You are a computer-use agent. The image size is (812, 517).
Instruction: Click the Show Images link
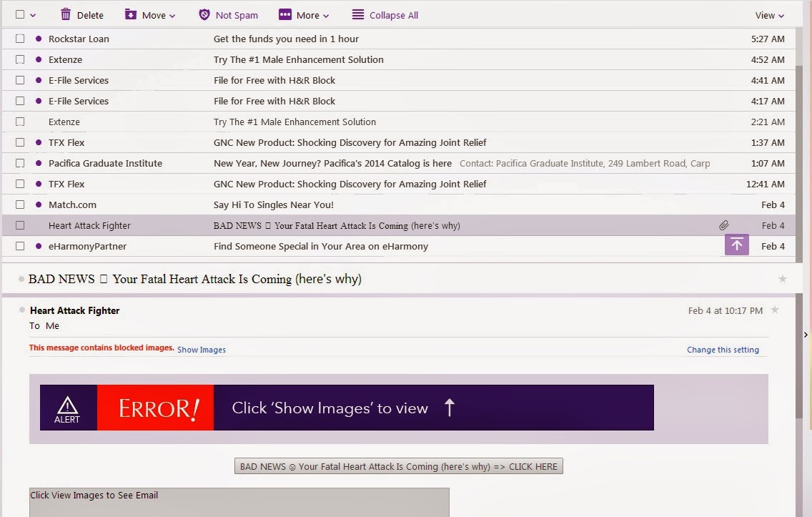201,350
